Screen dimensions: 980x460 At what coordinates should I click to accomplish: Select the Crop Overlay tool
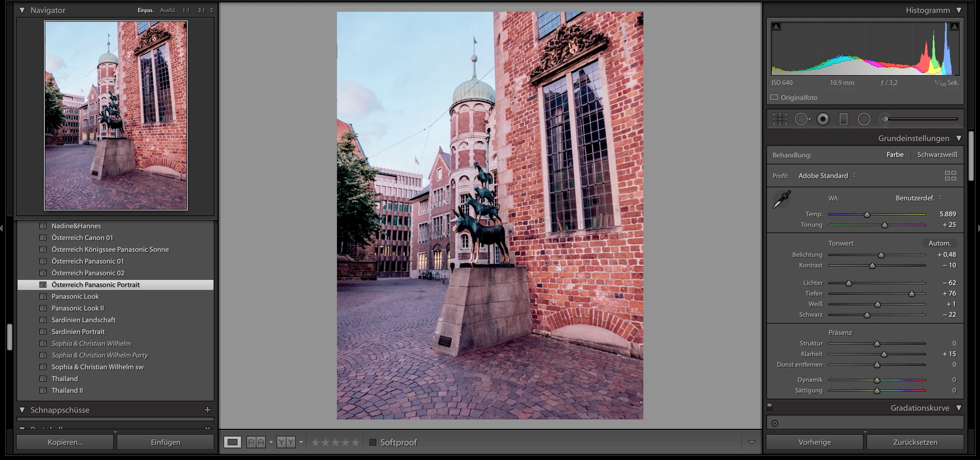[x=780, y=119]
